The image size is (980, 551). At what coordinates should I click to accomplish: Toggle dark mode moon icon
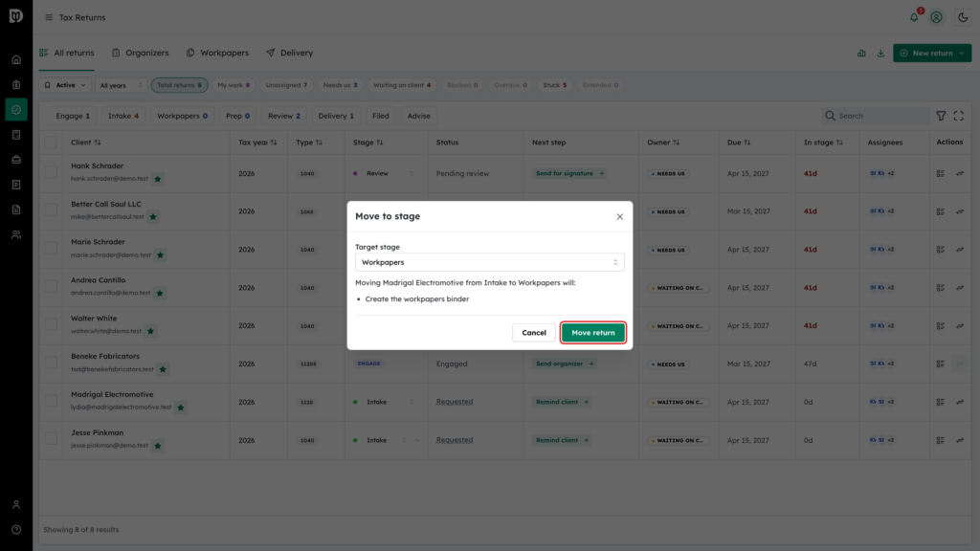point(963,17)
